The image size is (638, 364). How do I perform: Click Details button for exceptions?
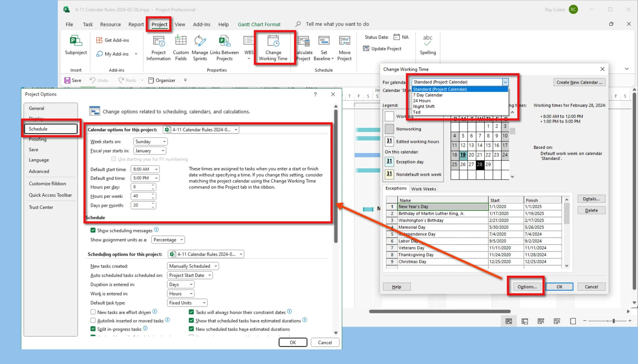point(591,199)
